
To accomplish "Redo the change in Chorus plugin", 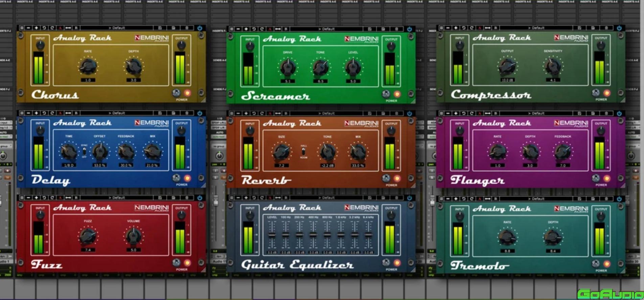I will tap(52, 28).
